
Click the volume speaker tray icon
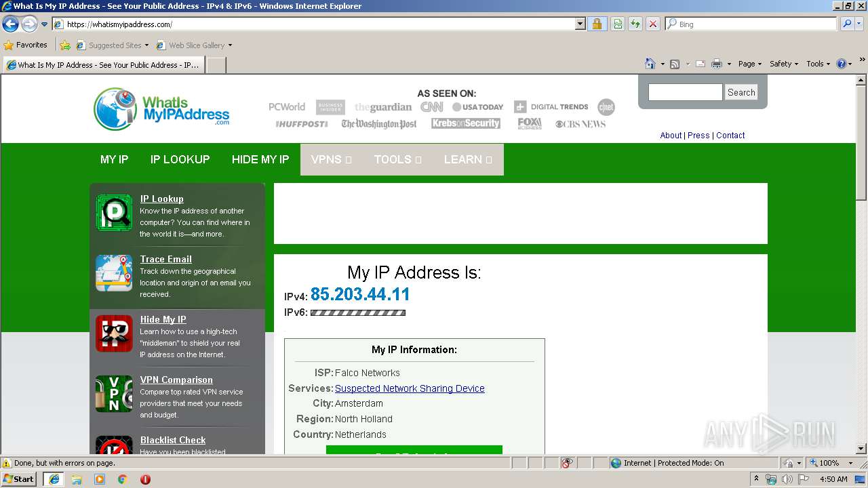point(787,479)
